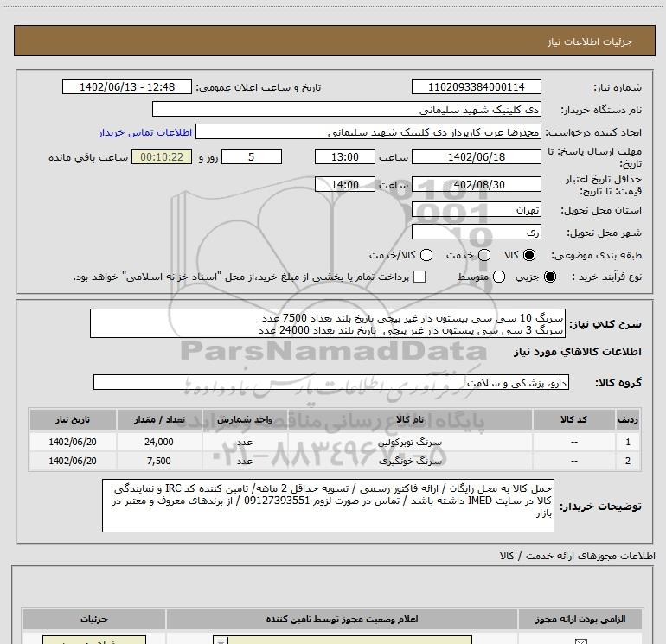The image size is (666, 644).
Task: Select the کالا/خدمت radio button
Action: click(426, 255)
